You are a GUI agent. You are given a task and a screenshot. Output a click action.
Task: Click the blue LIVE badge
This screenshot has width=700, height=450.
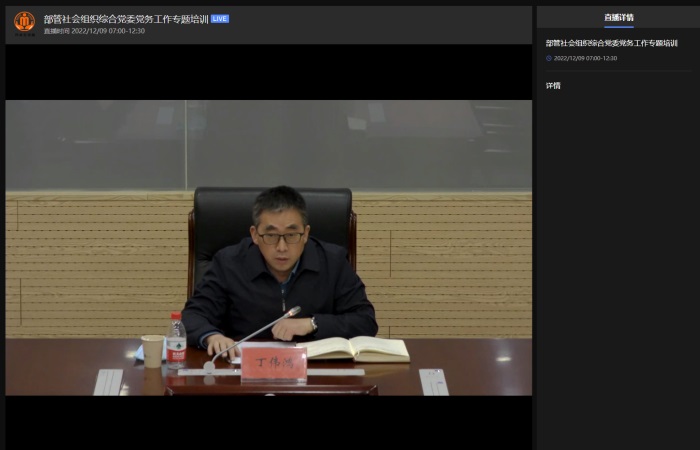click(220, 19)
